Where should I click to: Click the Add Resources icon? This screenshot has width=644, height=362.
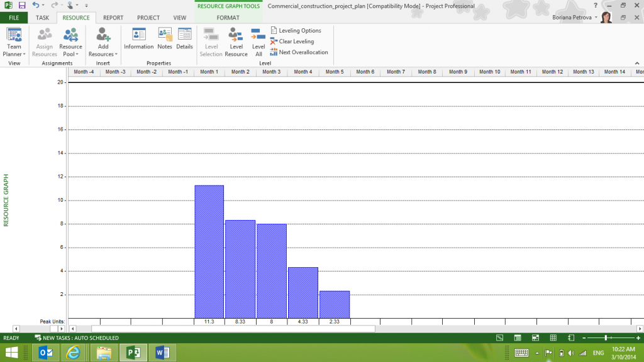(103, 35)
